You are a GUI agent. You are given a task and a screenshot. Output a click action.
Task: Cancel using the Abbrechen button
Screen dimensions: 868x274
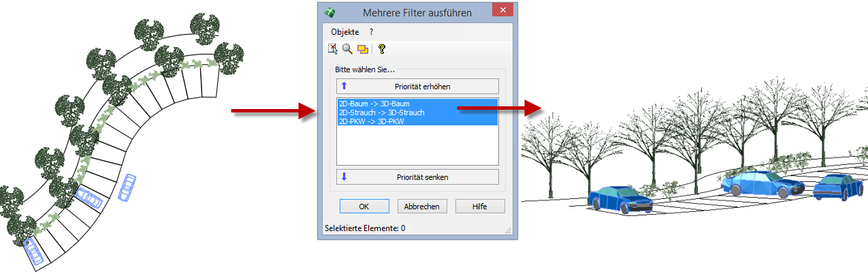(422, 207)
